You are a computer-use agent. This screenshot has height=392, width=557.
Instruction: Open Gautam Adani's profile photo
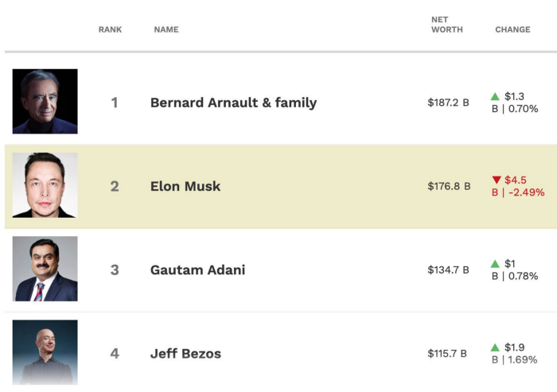45,269
